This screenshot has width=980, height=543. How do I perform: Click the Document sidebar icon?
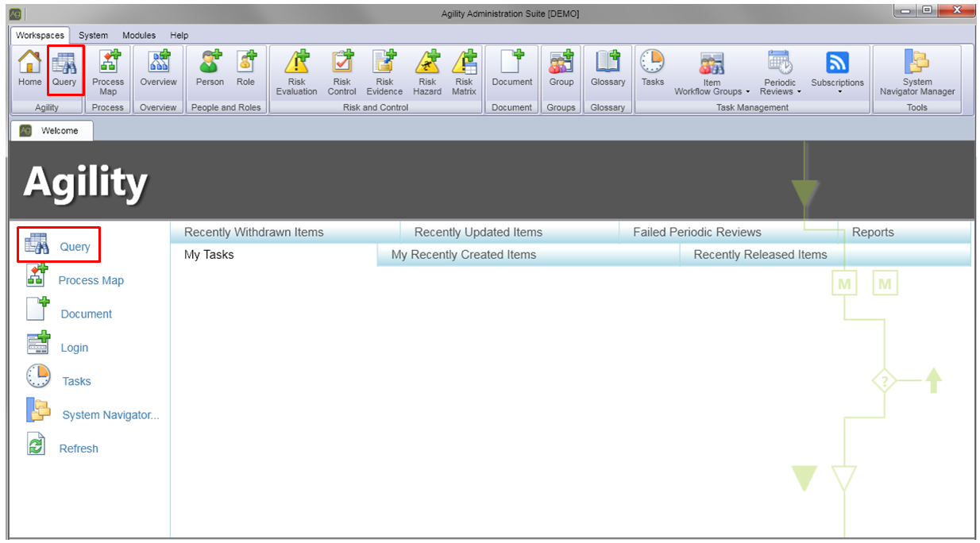(37, 310)
